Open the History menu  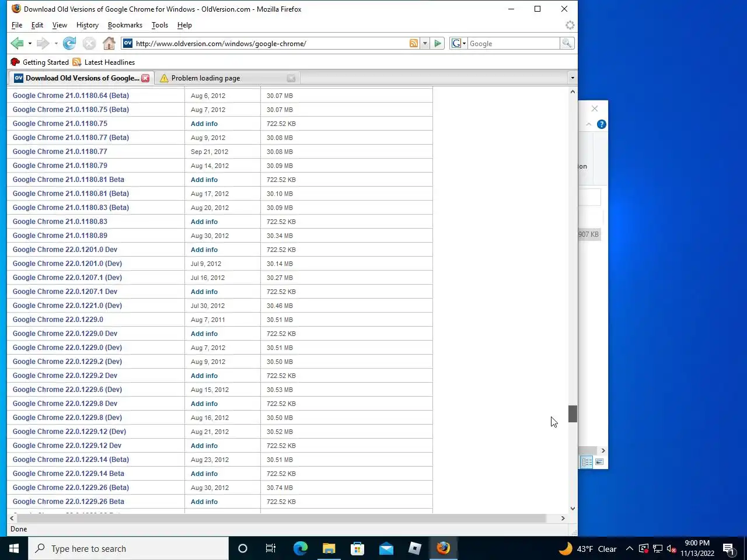tap(88, 25)
